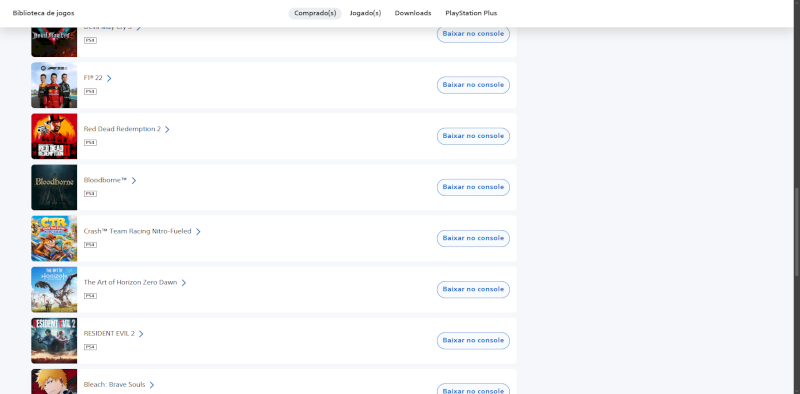
Task: Click the PS4 badge under F1 22
Action: tap(90, 91)
